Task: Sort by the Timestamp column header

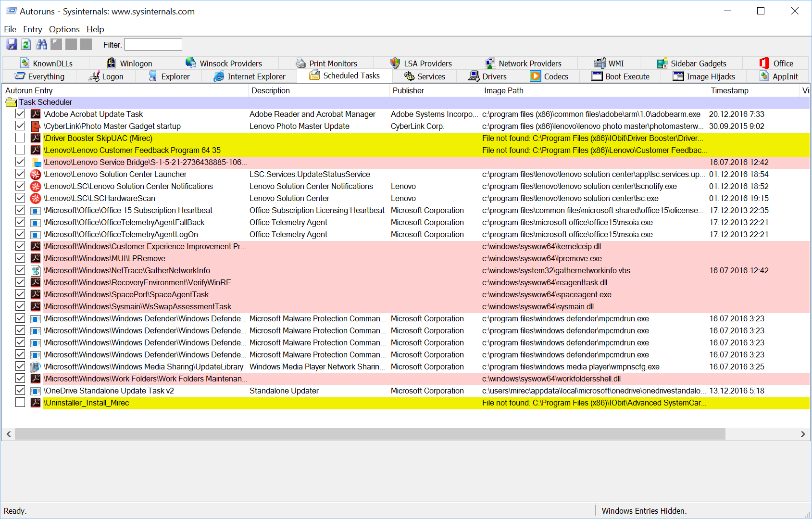Action: (x=729, y=90)
